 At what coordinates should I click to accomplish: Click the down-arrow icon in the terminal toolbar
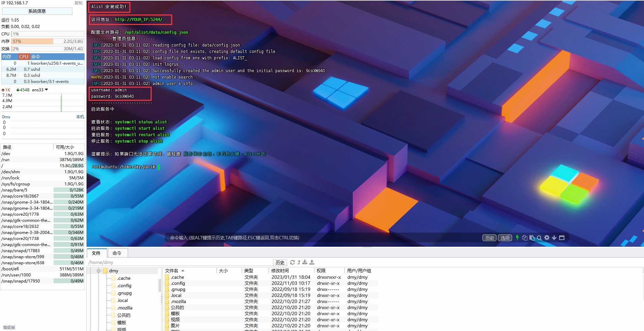pyautogui.click(x=554, y=238)
